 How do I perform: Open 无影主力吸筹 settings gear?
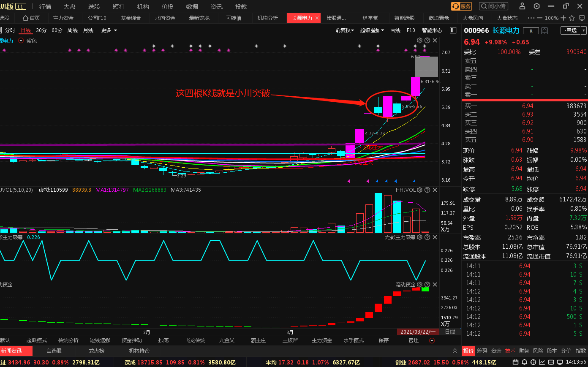(x=419, y=237)
